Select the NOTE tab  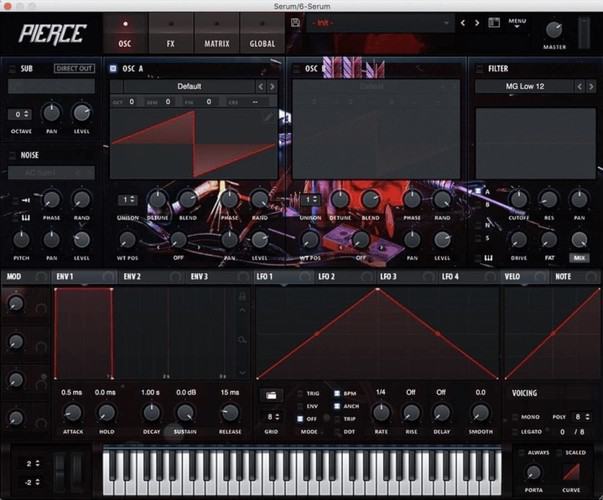(x=575, y=277)
